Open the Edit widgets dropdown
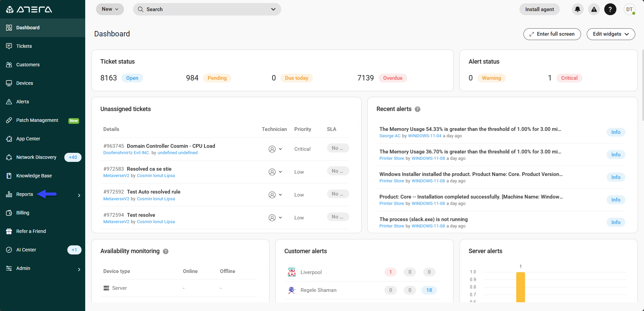The image size is (644, 311). (611, 34)
